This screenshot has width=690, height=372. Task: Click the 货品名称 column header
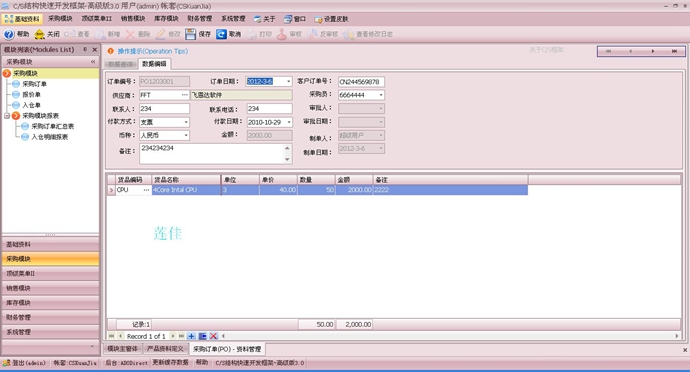click(x=186, y=180)
